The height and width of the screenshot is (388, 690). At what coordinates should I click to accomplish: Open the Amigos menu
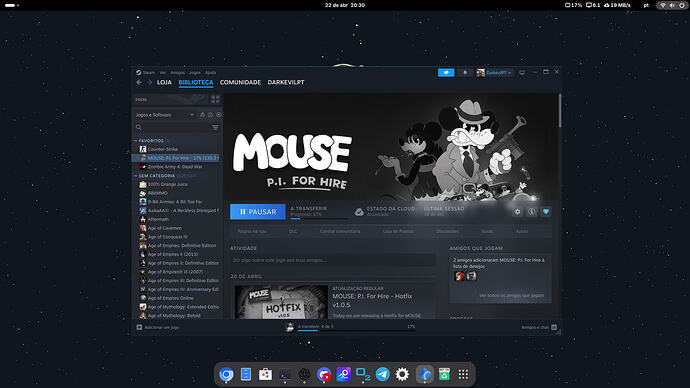pos(177,73)
